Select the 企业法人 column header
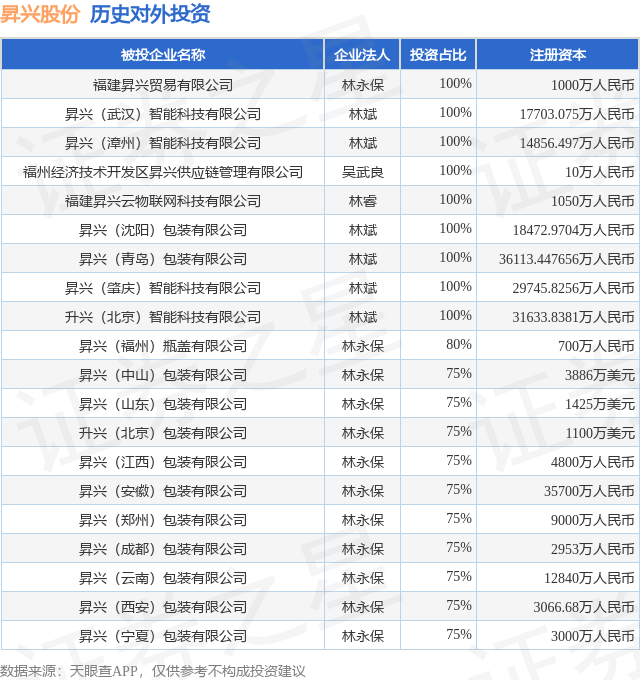The height and width of the screenshot is (680, 640). [x=362, y=55]
